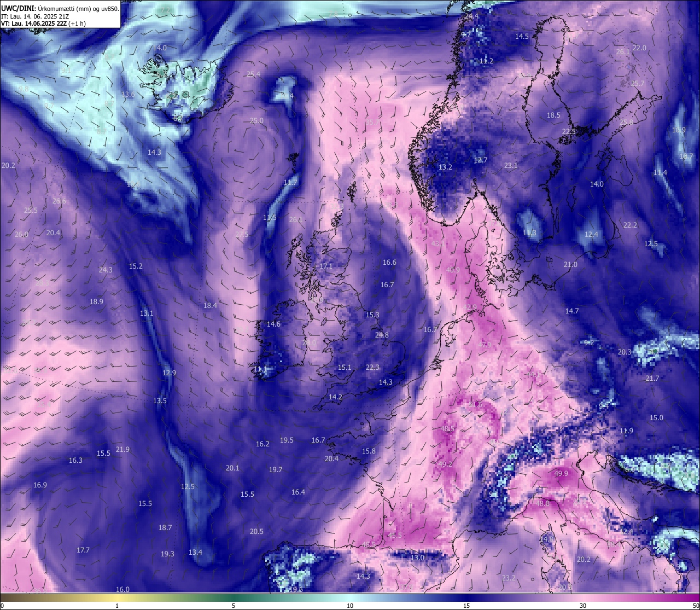This screenshot has width=700, height=610.
Task: Click the 19.3 value near bottom edge
Action: [x=167, y=554]
